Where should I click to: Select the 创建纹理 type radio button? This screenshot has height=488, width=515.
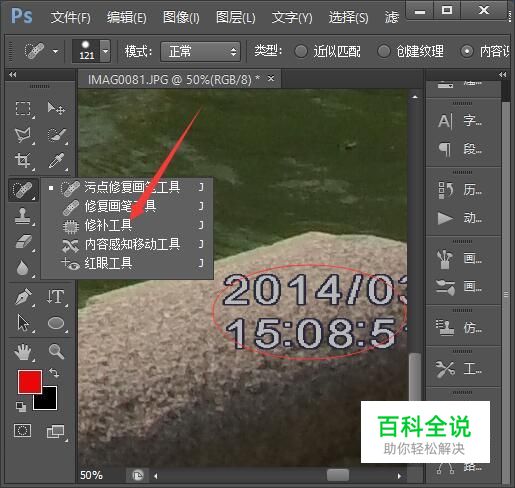pyautogui.click(x=384, y=51)
